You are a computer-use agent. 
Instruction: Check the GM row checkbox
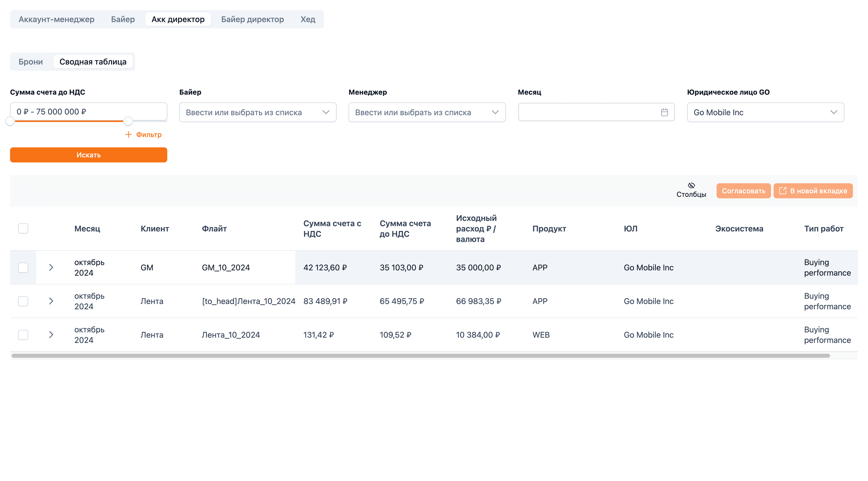click(x=23, y=267)
